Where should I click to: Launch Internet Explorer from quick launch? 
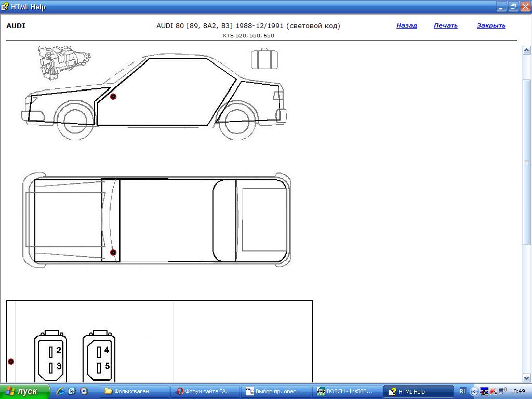[x=60, y=391]
